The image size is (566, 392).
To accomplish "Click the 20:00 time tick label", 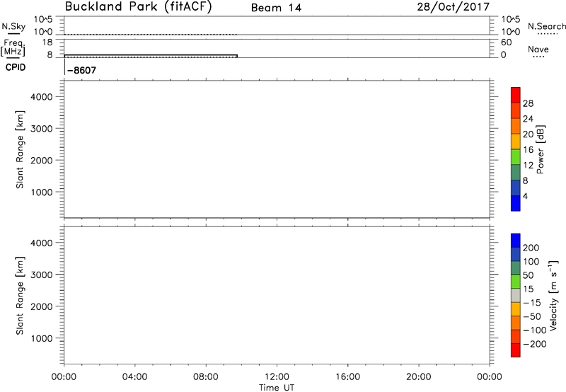I will (x=419, y=377).
